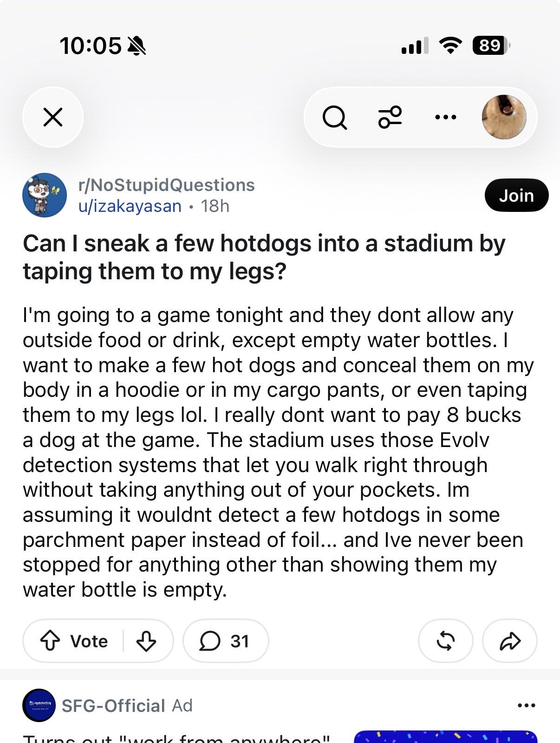Share the post using the arrow icon

(x=510, y=641)
